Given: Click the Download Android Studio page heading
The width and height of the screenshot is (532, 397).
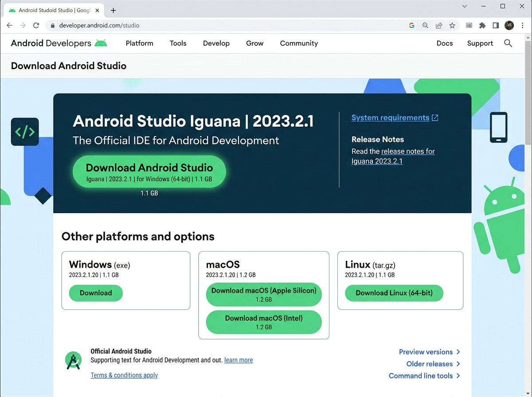Looking at the screenshot, I should click(69, 66).
